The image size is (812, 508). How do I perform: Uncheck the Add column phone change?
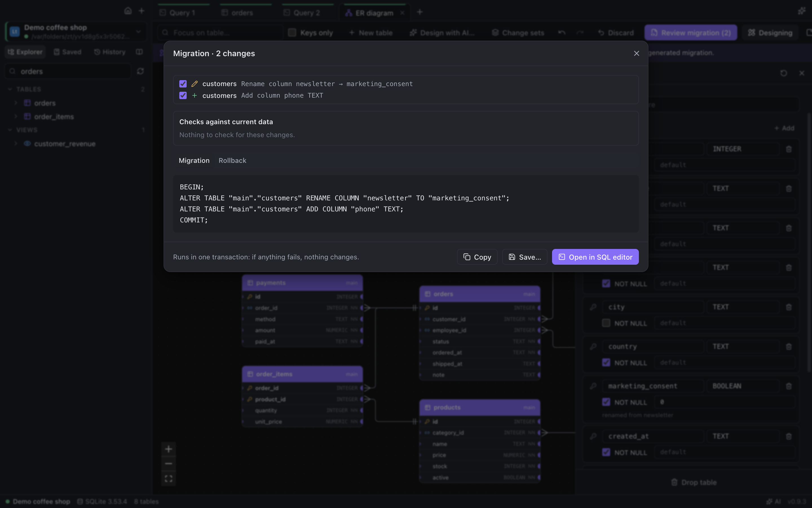point(183,95)
